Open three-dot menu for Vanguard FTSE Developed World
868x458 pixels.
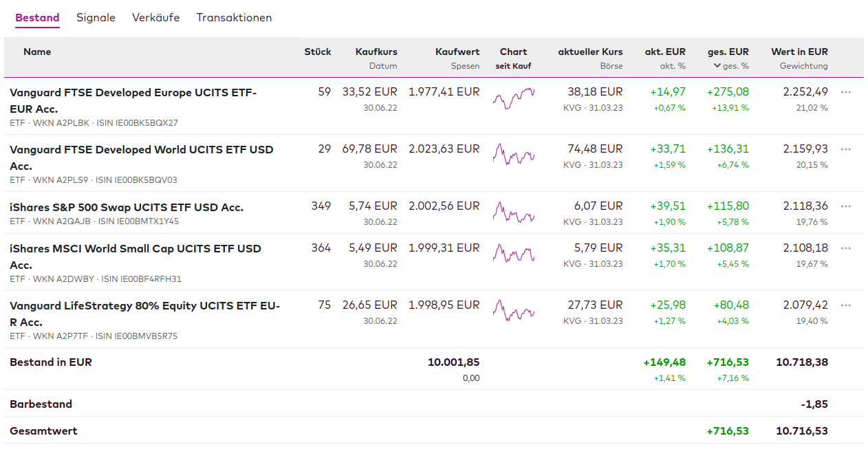846,149
